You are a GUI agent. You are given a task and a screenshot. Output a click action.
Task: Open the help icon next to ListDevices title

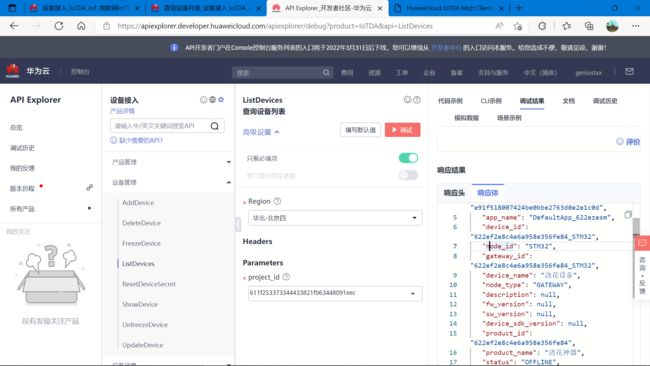[x=417, y=99]
